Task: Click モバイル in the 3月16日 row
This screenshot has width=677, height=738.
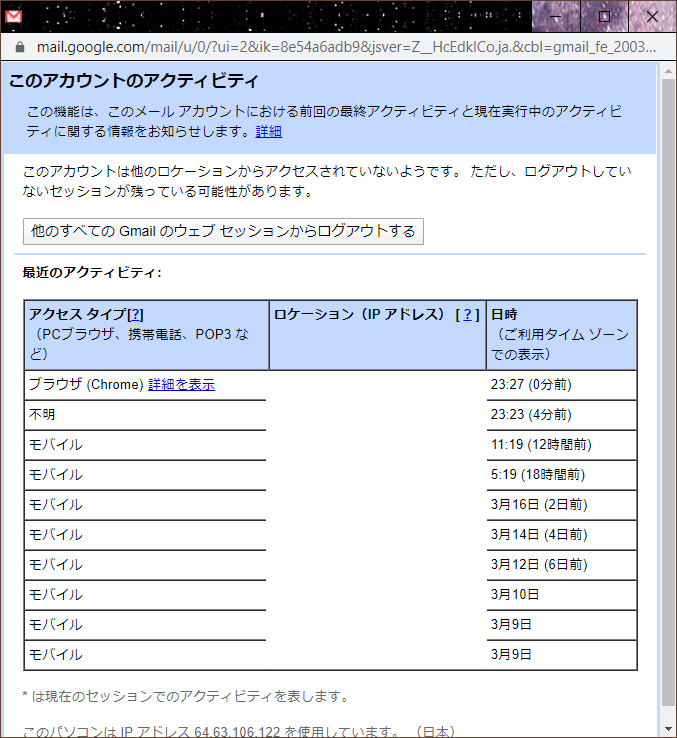Action: pos(56,505)
